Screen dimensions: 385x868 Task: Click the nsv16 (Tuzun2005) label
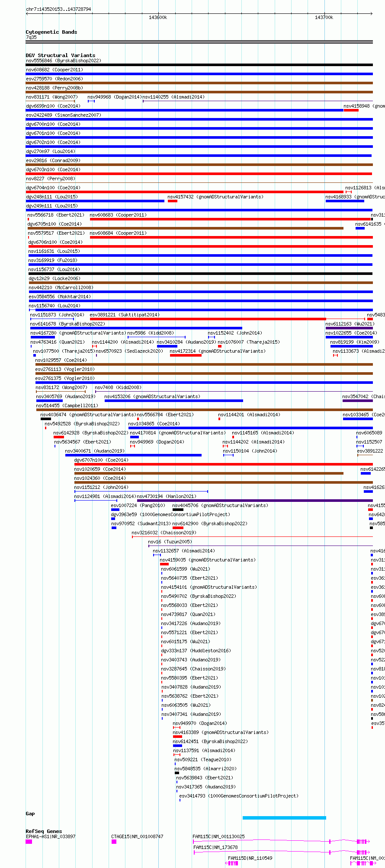170,542
